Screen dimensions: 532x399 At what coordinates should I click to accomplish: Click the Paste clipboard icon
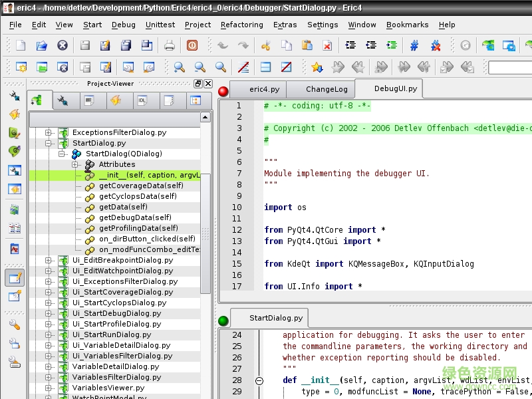pos(307,46)
